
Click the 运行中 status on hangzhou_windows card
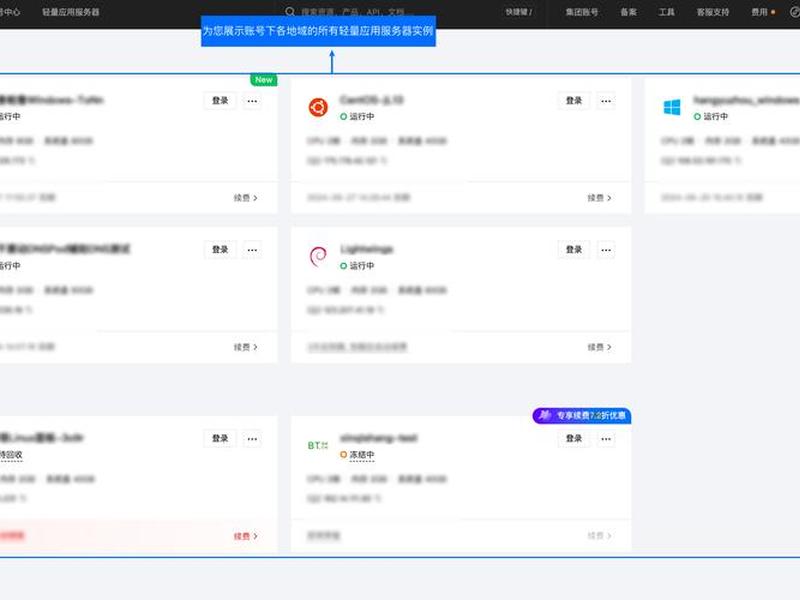click(x=711, y=116)
